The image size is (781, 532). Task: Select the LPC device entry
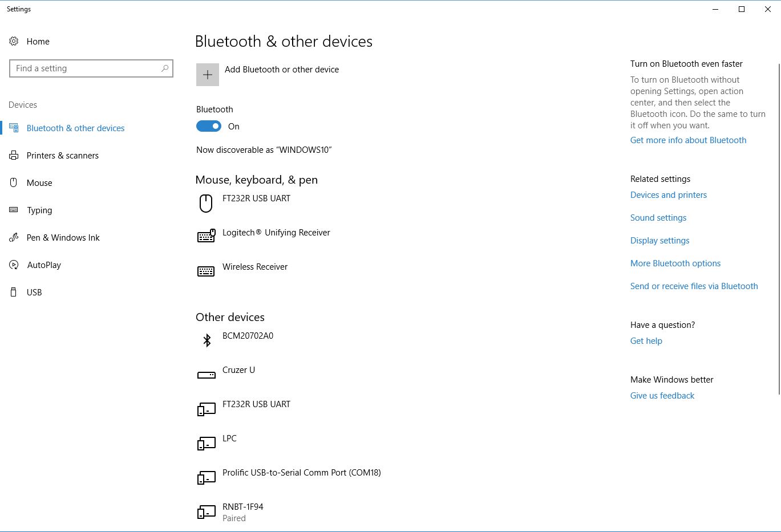pos(229,442)
